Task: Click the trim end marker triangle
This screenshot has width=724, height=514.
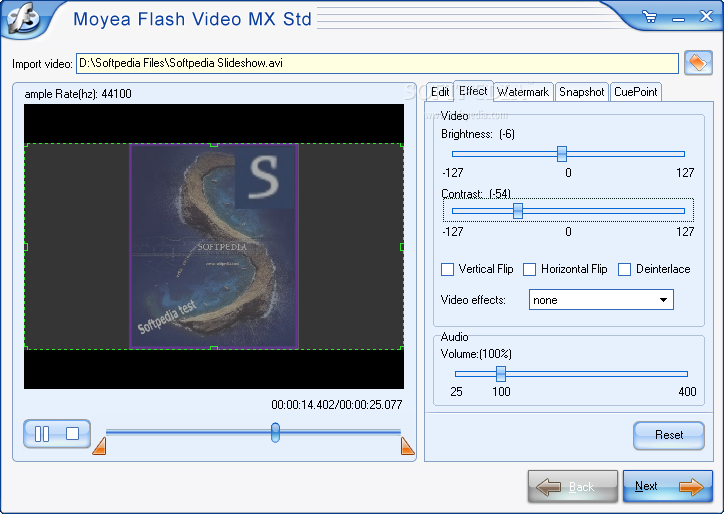Action: pyautogui.click(x=407, y=446)
